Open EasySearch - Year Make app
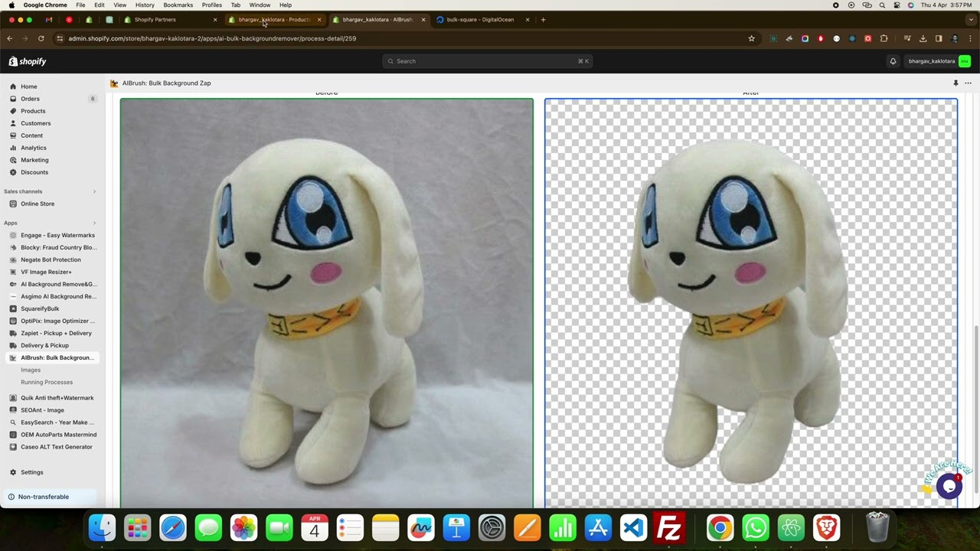 (57, 422)
